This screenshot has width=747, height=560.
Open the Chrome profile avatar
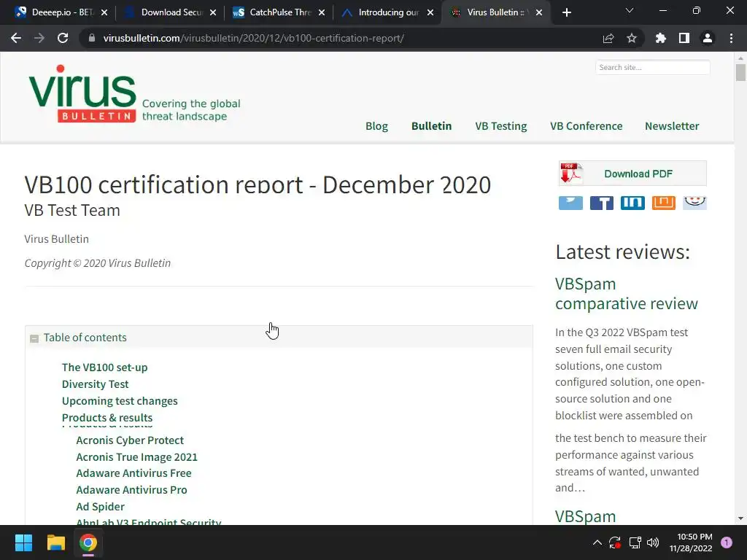(708, 38)
